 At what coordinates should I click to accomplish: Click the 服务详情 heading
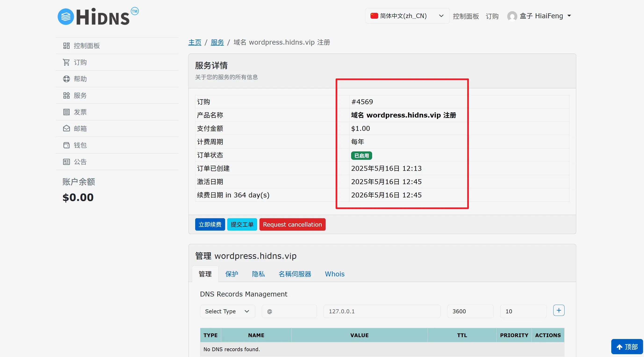click(x=211, y=65)
